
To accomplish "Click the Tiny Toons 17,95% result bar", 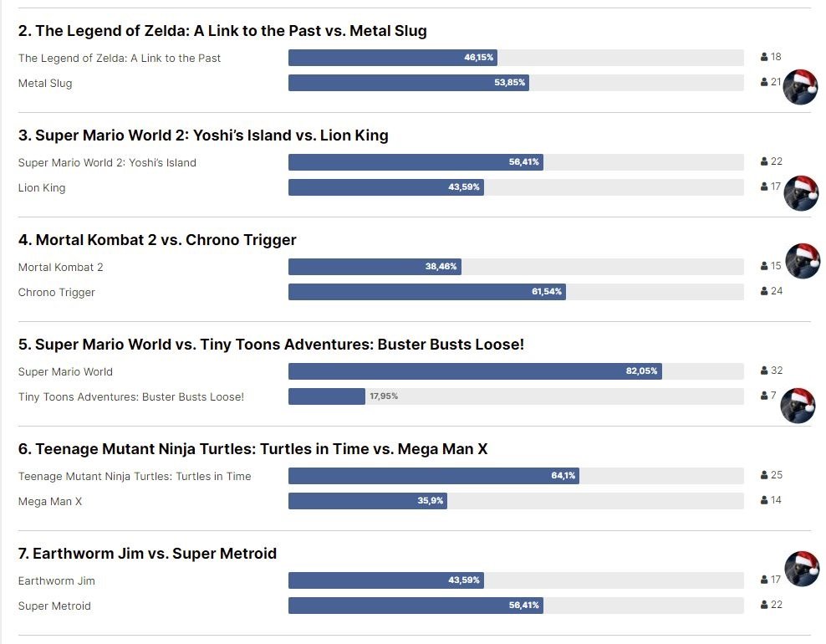I will coord(327,396).
